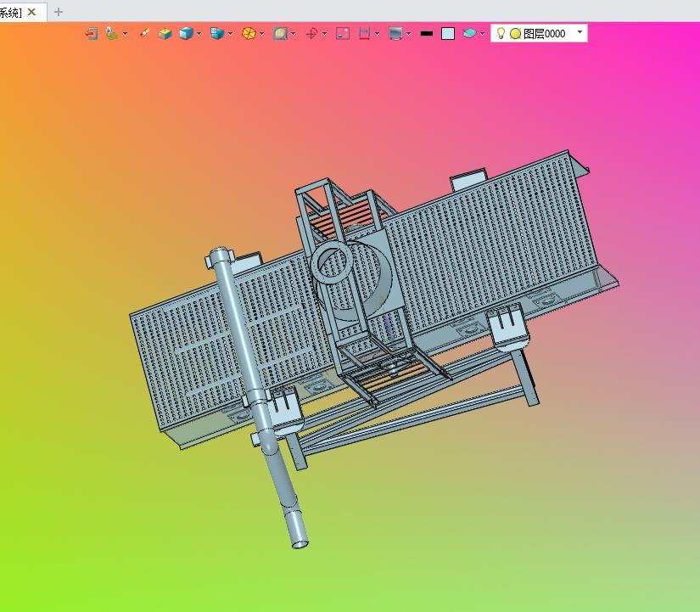Open the 图层0000 layer dropdown arrow

coord(580,31)
